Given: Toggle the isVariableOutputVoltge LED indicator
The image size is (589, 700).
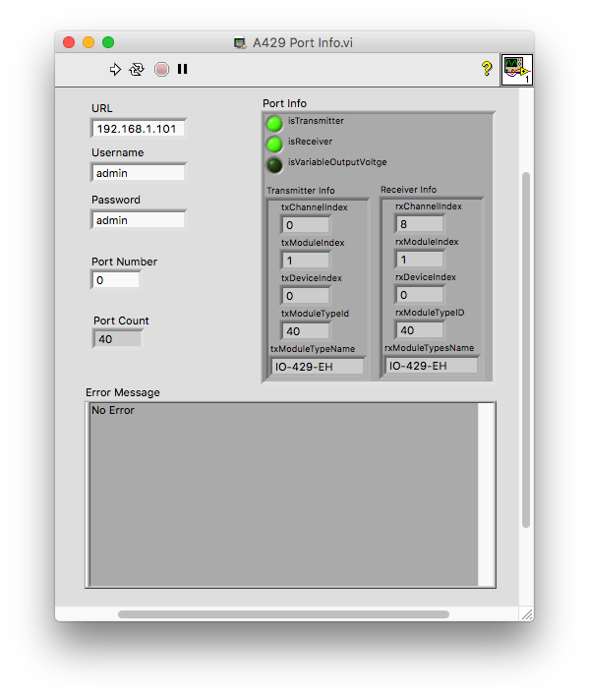Looking at the screenshot, I should 274,165.
